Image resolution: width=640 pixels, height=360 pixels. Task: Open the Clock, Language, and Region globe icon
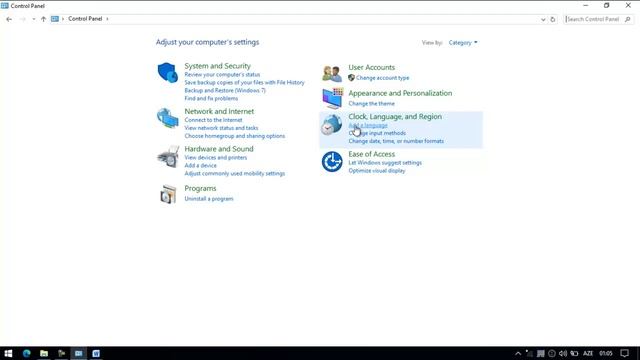331,124
